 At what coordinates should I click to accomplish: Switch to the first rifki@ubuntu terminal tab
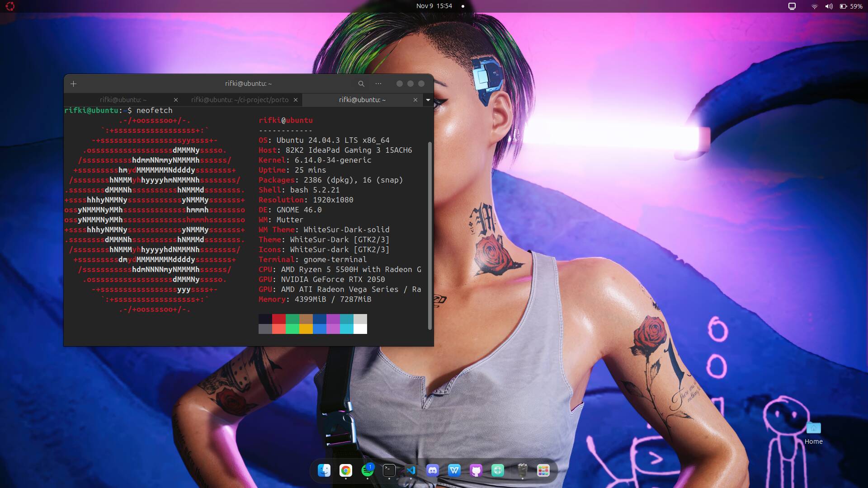pyautogui.click(x=123, y=100)
